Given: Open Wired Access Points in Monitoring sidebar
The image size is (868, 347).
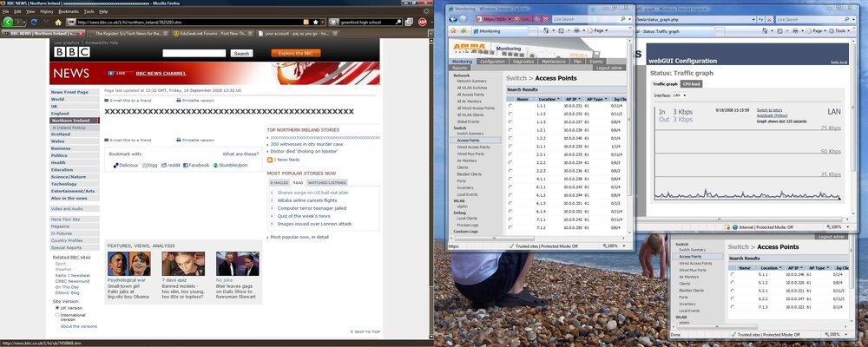Looking at the screenshot, I should (473, 147).
